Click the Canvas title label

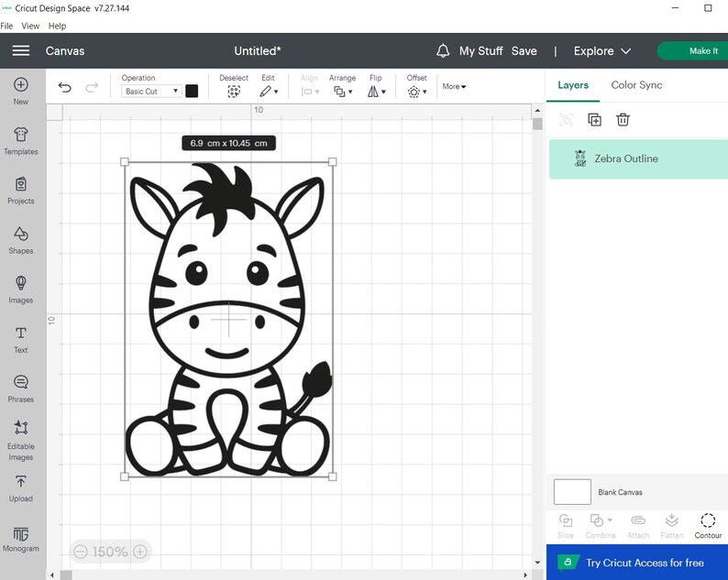(x=65, y=50)
